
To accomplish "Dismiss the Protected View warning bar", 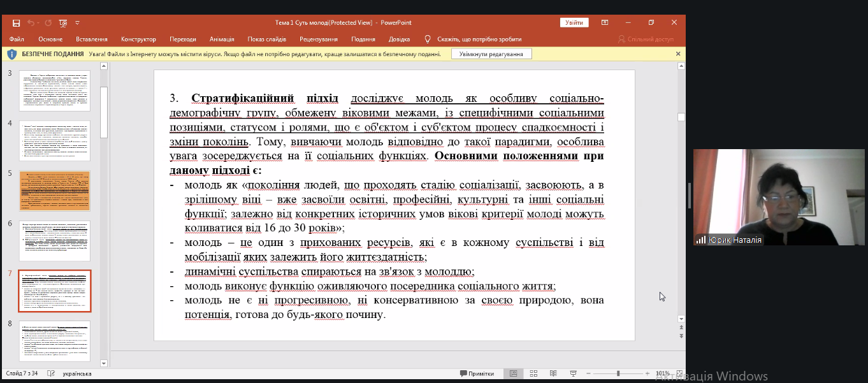I will pos(678,54).
